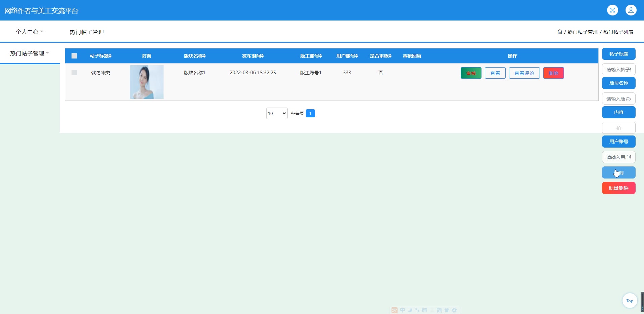Expand the 个人中心 menu
This screenshot has height=314, width=644.
(x=30, y=32)
